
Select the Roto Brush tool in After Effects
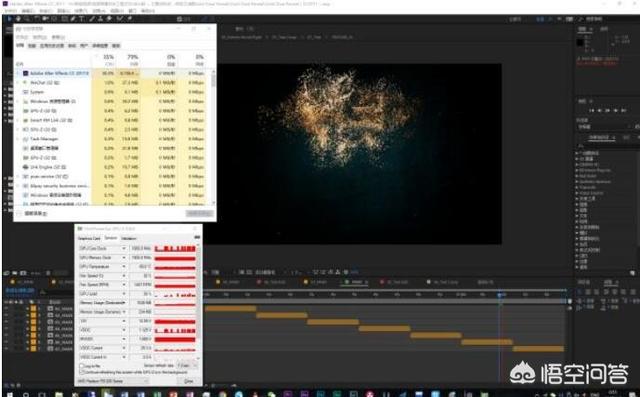[x=119, y=19]
